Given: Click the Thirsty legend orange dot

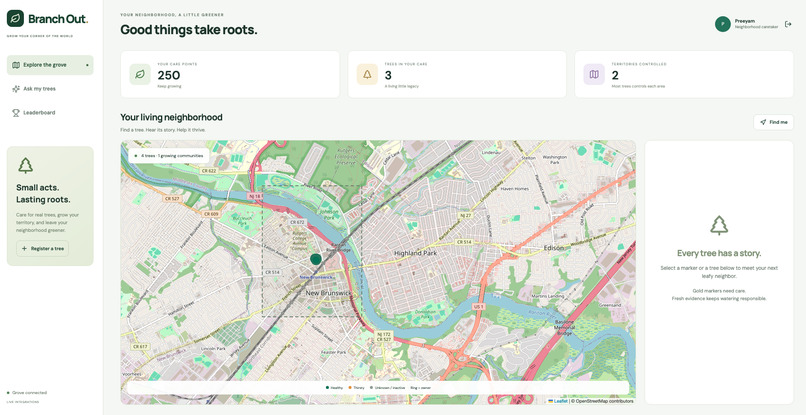Looking at the screenshot, I should (x=350, y=388).
